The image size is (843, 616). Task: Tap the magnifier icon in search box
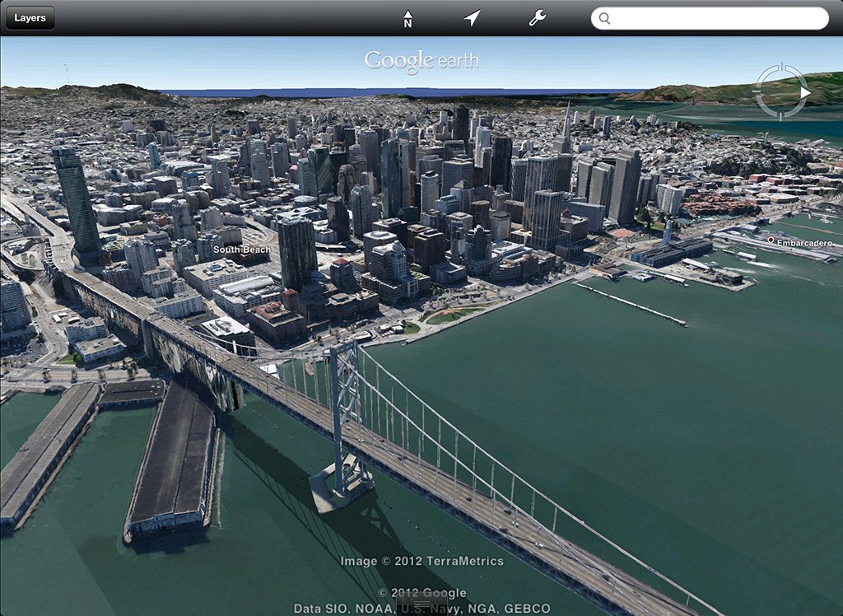tap(605, 19)
